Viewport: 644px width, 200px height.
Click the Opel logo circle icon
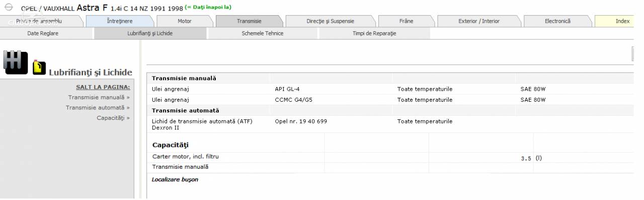(x=9, y=8)
